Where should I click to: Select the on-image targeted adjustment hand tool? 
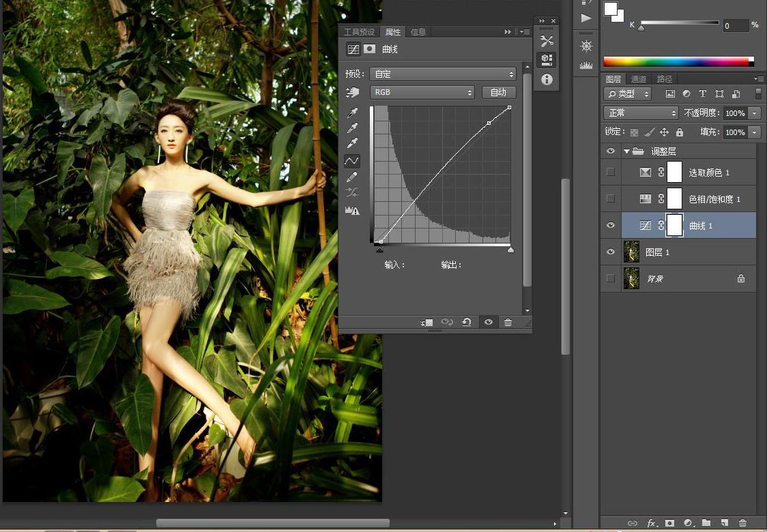(352, 92)
